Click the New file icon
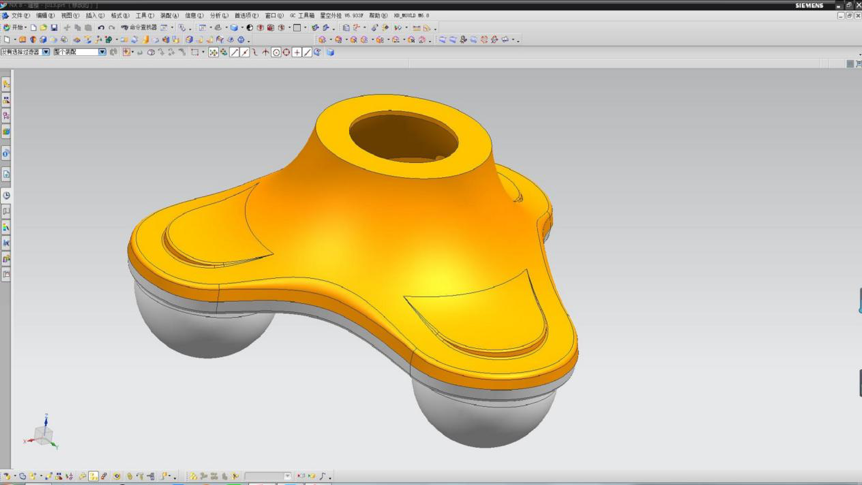Viewport: 862px width, 485px height. click(x=33, y=28)
